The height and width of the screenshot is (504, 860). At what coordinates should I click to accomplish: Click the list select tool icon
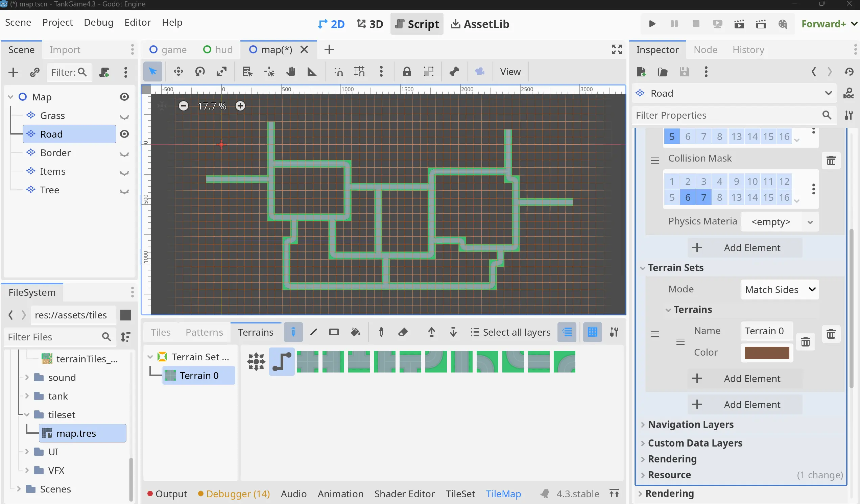(247, 72)
